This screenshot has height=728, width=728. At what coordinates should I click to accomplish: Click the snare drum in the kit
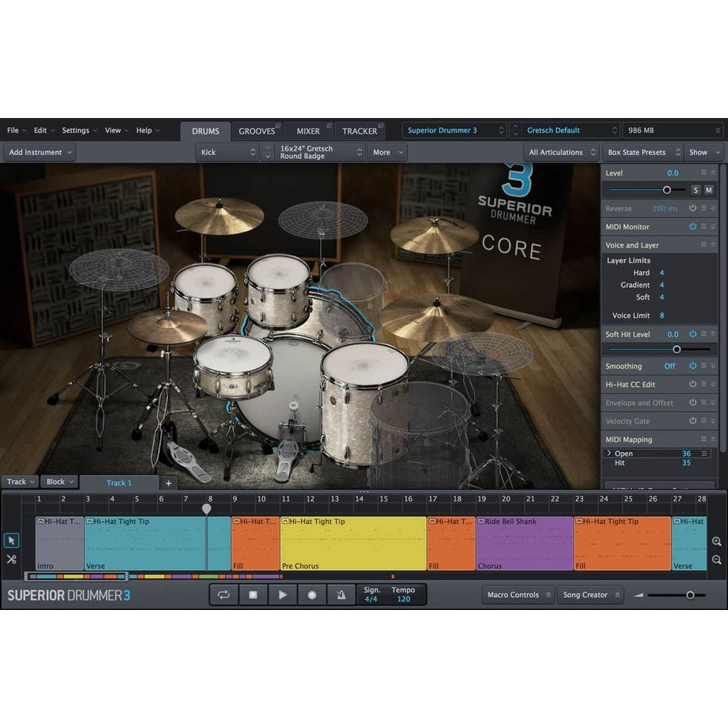pos(233,367)
